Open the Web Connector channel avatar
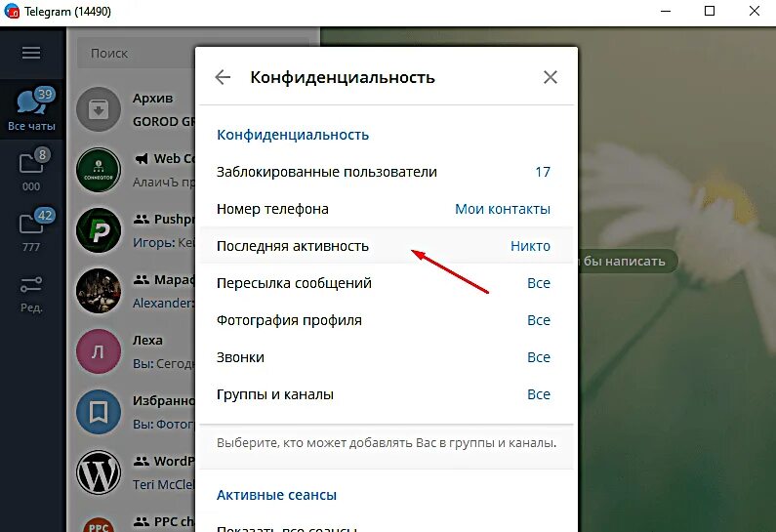Image resolution: width=776 pixels, height=532 pixels. click(99, 170)
